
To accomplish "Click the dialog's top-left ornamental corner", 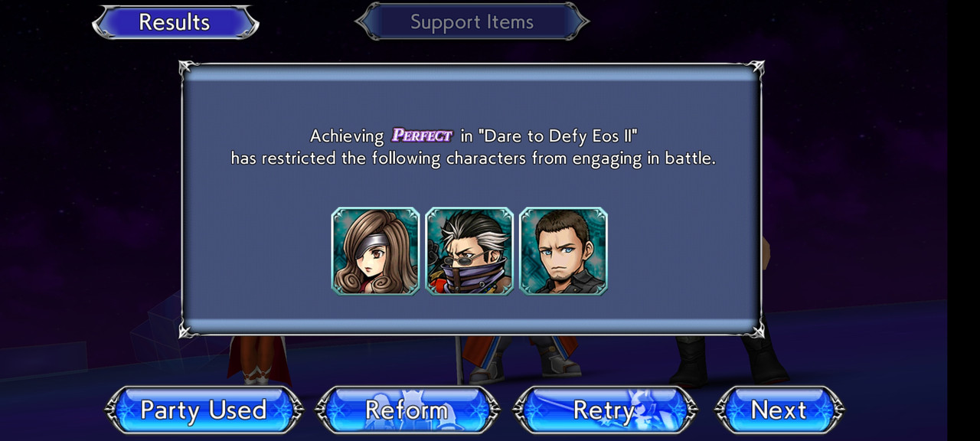I will click(188, 69).
